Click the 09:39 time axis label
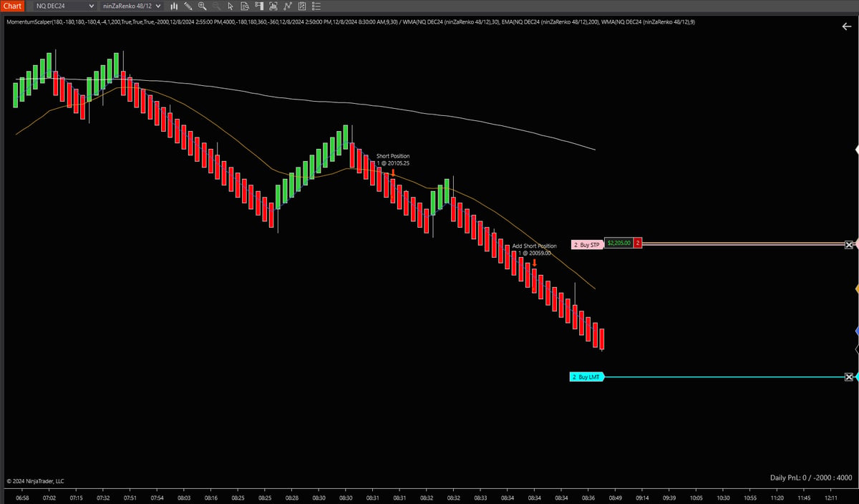859x504 pixels. pos(669,498)
